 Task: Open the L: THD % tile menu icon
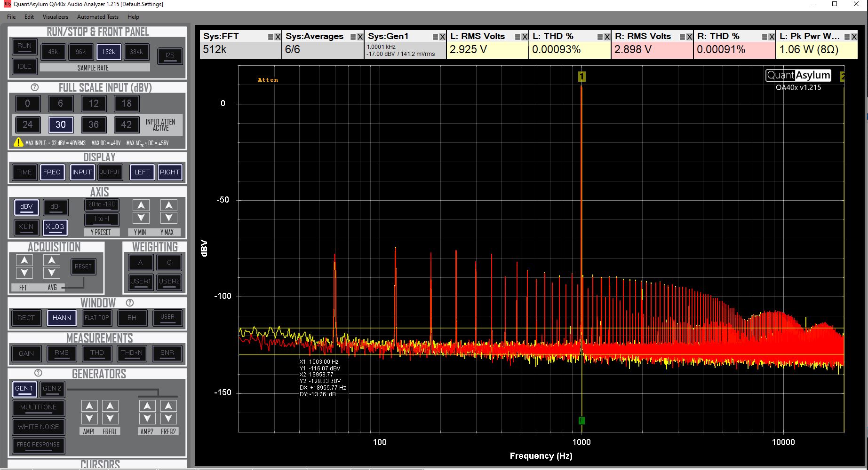point(600,37)
